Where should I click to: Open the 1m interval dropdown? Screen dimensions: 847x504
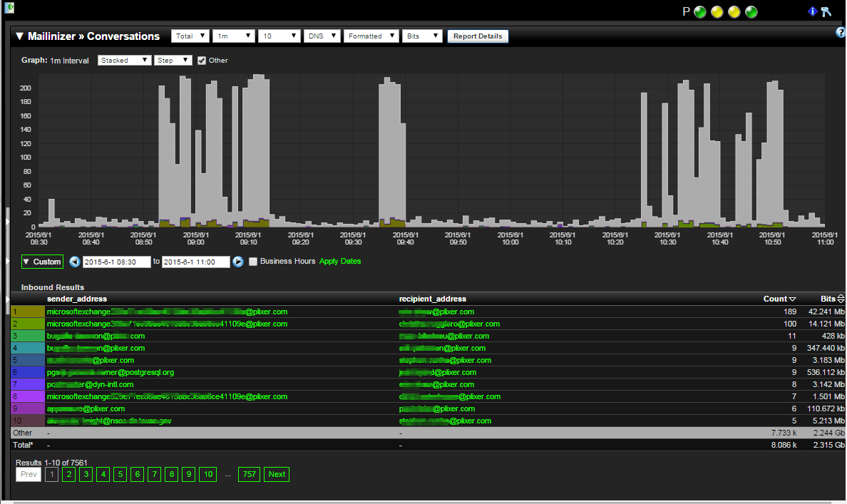click(x=233, y=36)
